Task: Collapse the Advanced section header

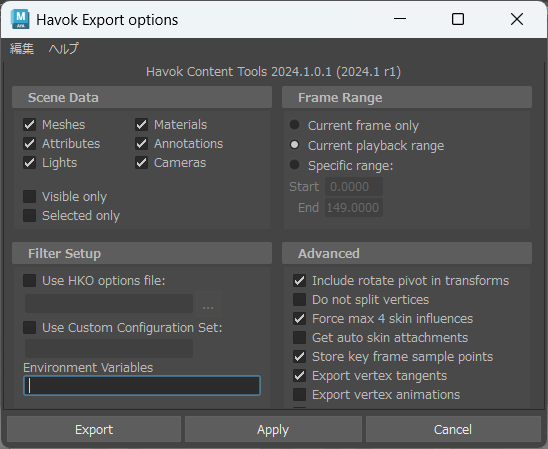Action: [x=407, y=253]
